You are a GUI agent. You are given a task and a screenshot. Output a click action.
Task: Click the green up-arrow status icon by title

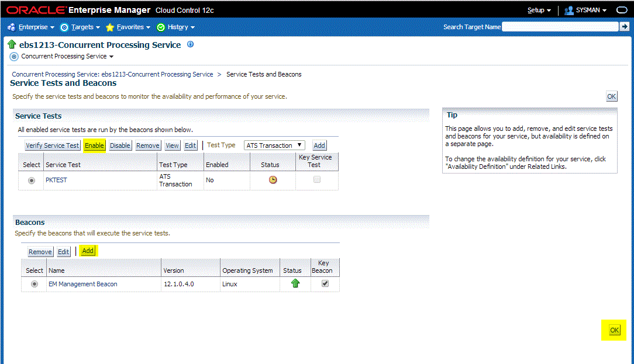(x=12, y=44)
